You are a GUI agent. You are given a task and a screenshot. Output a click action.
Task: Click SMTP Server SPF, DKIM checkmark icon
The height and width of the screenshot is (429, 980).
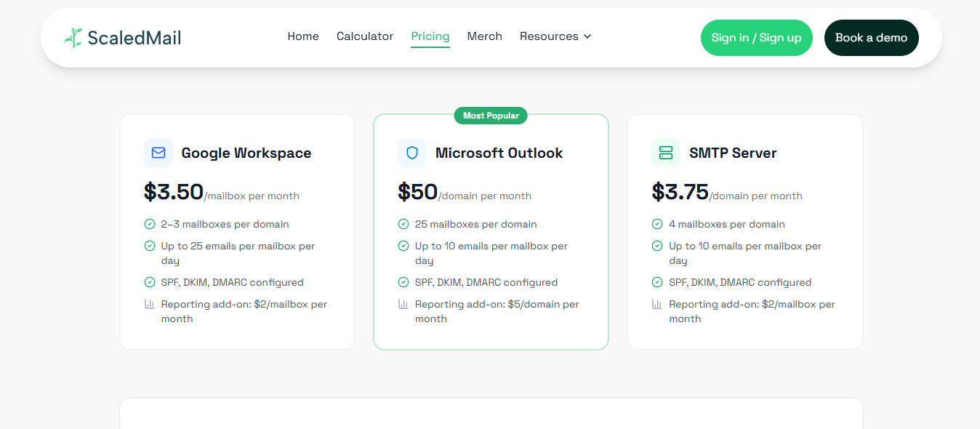(657, 282)
